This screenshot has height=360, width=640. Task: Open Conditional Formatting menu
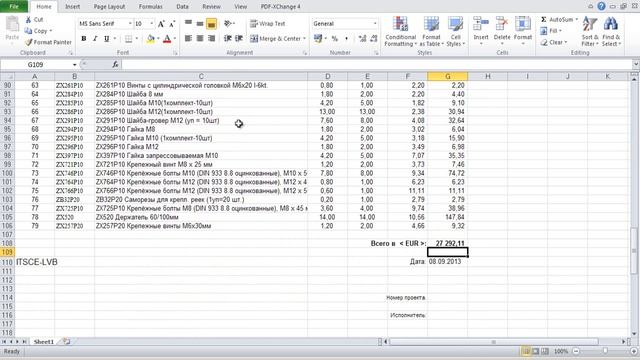pos(400,31)
